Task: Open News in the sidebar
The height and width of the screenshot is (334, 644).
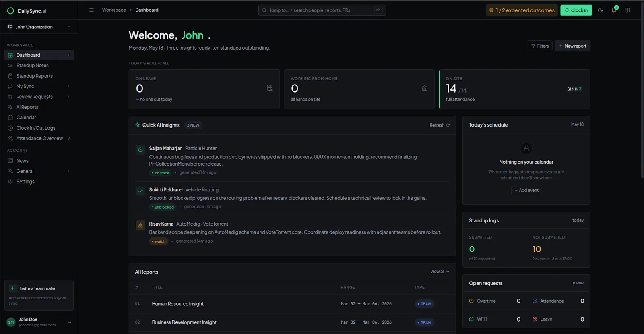Action: point(39,161)
